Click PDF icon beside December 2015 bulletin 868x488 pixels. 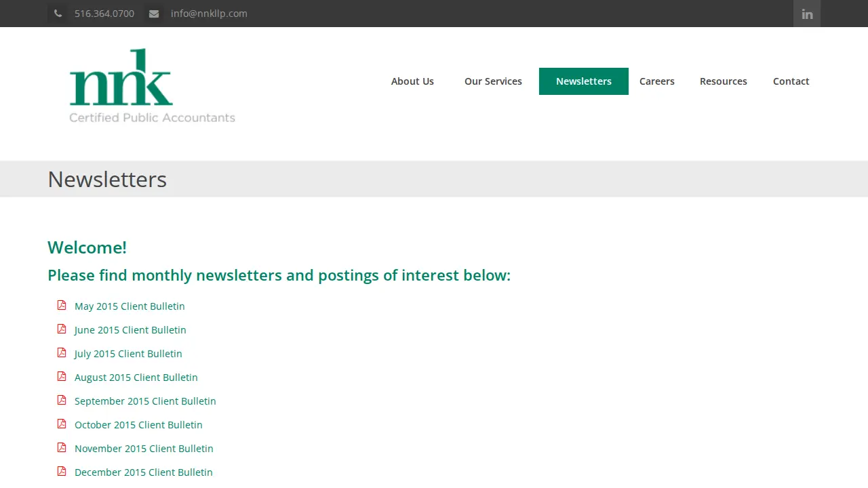62,471
